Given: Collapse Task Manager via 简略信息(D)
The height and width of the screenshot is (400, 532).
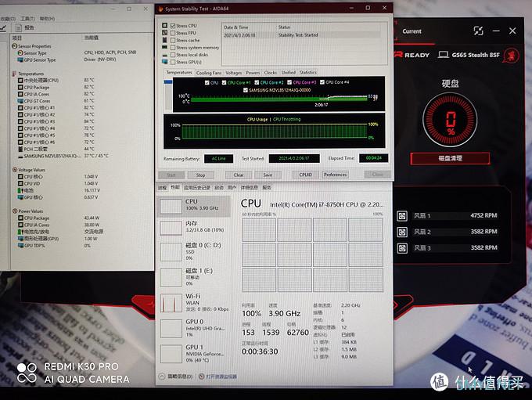Looking at the screenshot, I should (x=176, y=377).
